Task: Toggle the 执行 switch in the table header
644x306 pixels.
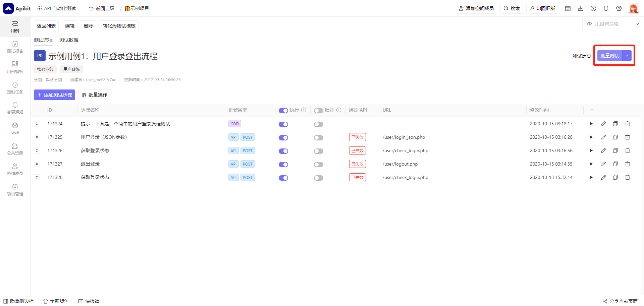Action: (283, 111)
